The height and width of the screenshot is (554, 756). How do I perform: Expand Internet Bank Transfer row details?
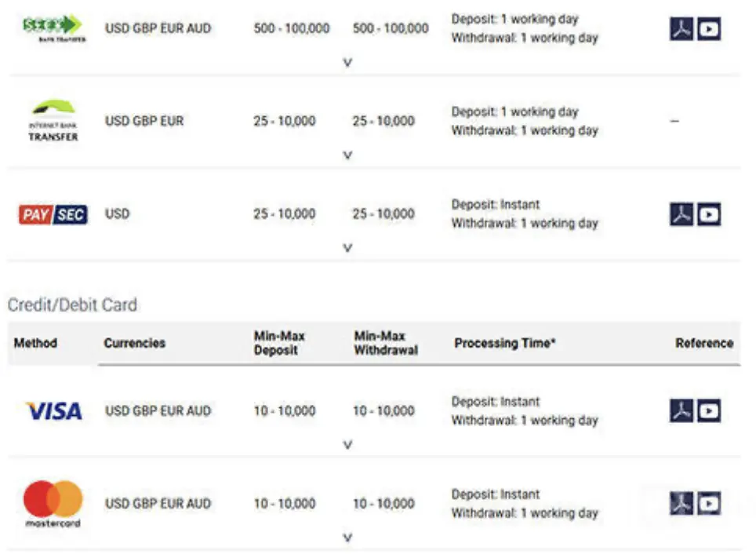pyautogui.click(x=347, y=155)
